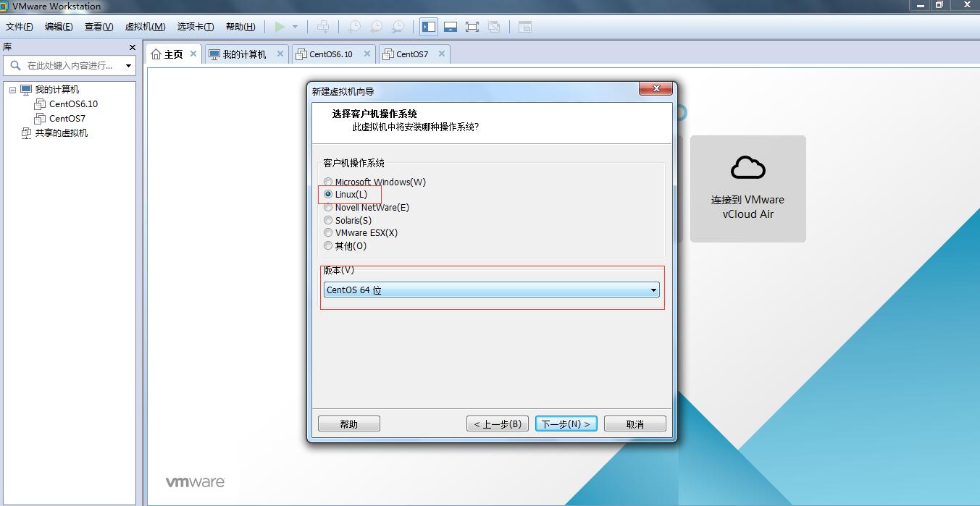Click the home icon on the 主页 tab

click(156, 54)
